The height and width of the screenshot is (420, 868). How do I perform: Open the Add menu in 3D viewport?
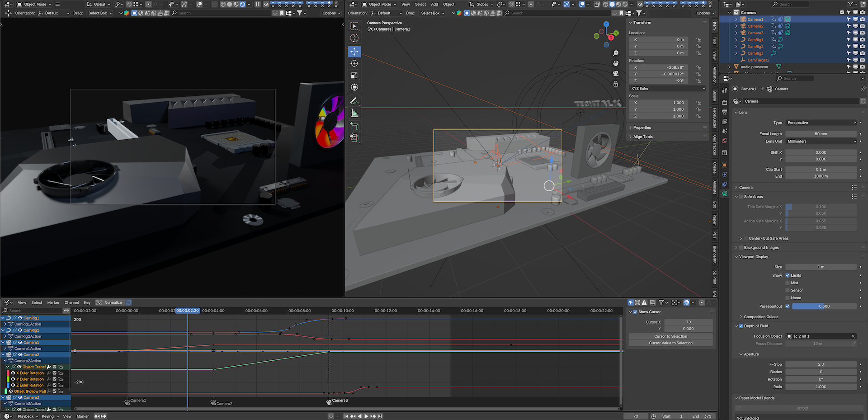pos(434,5)
